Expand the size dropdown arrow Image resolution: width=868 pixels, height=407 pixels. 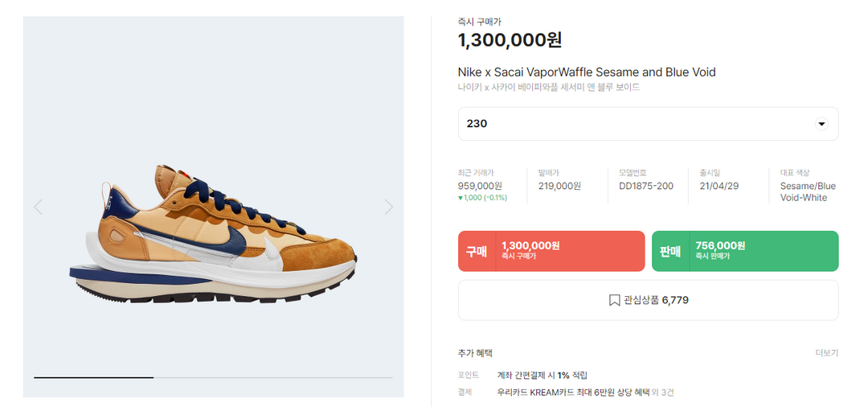[x=821, y=124]
